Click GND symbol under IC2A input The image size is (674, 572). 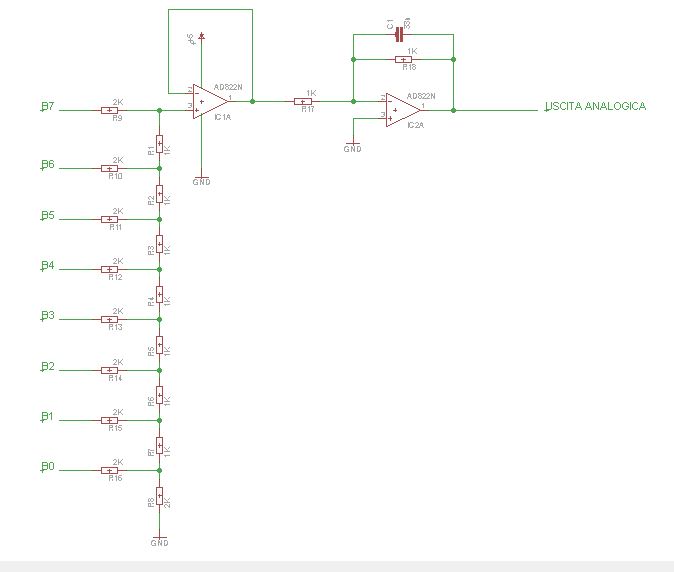[353, 147]
